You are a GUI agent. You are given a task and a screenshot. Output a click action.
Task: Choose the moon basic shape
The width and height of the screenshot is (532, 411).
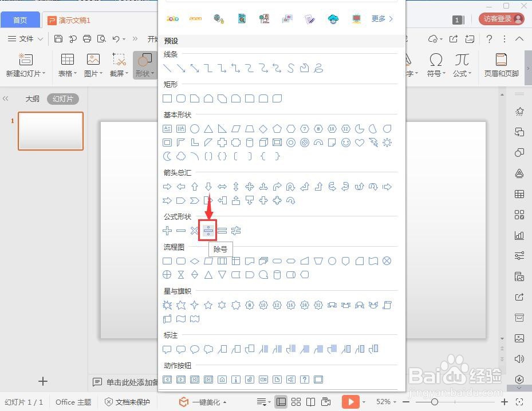[167, 156]
